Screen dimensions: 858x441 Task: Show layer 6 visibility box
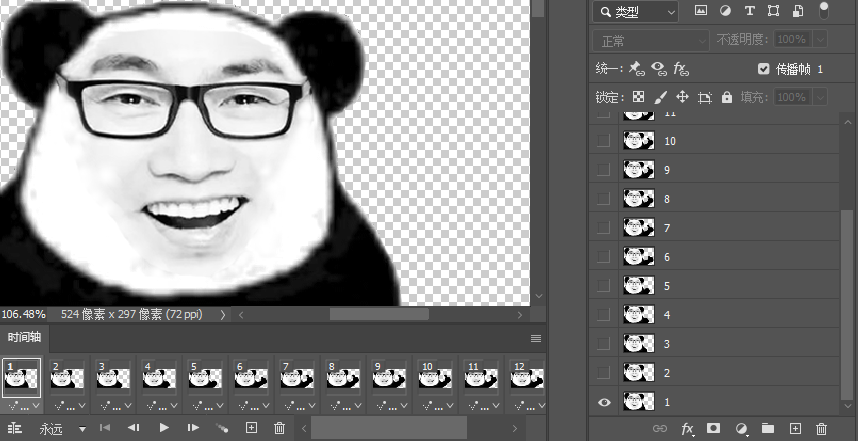point(604,257)
